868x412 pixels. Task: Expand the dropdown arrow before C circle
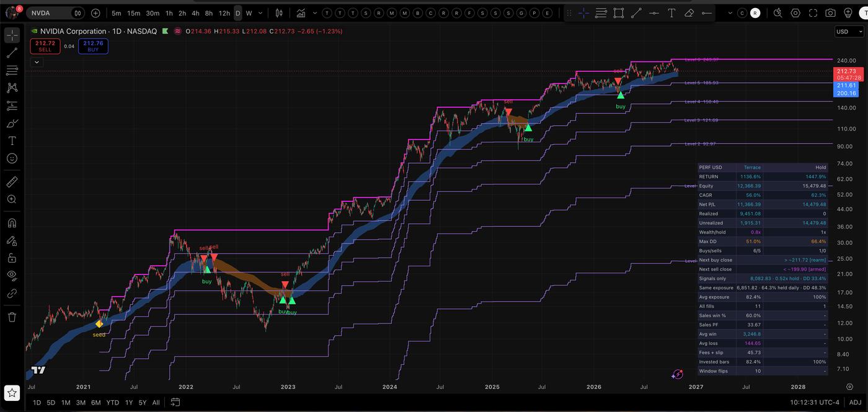click(730, 13)
